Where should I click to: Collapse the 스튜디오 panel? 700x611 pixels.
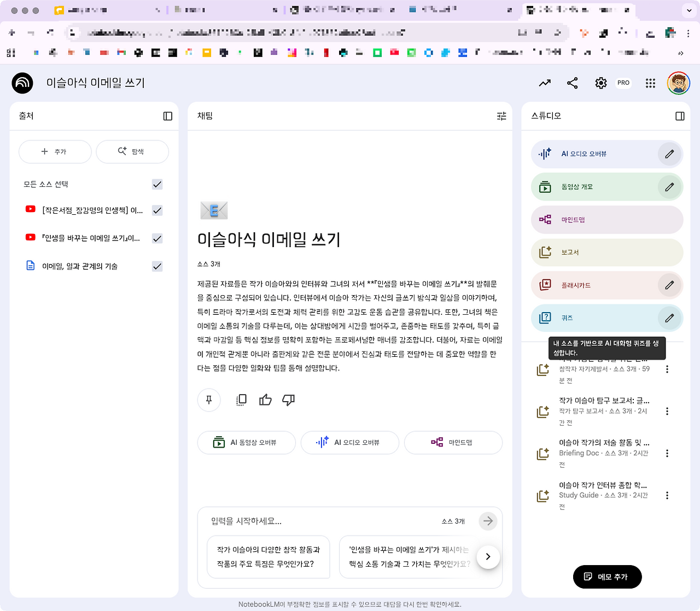point(680,116)
